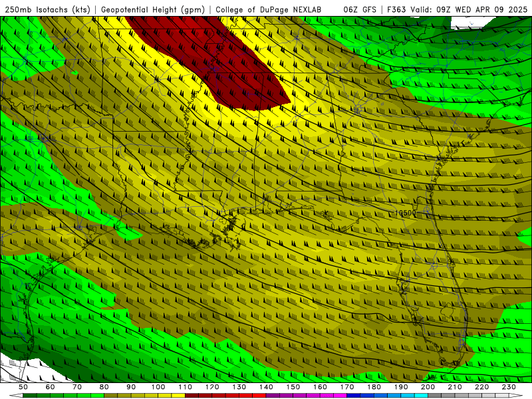Click the 50 label on the color scale
Viewport: 532px width, 399px height.
[23, 387]
